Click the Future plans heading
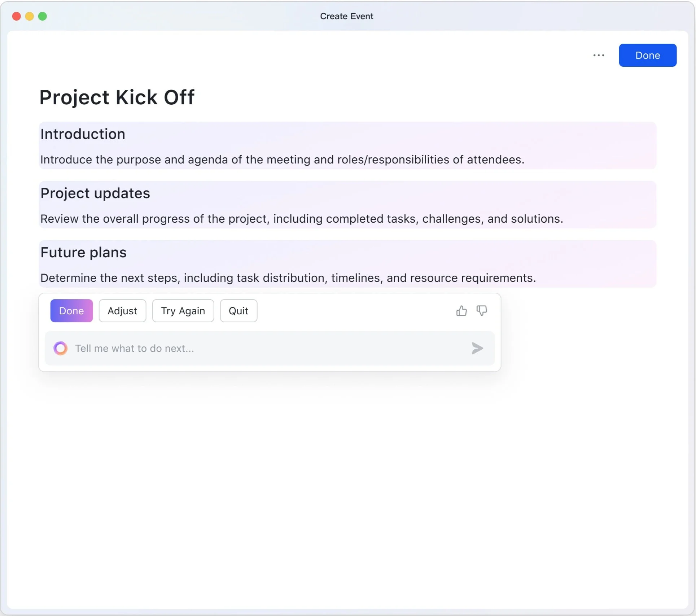The width and height of the screenshot is (696, 616). click(83, 253)
